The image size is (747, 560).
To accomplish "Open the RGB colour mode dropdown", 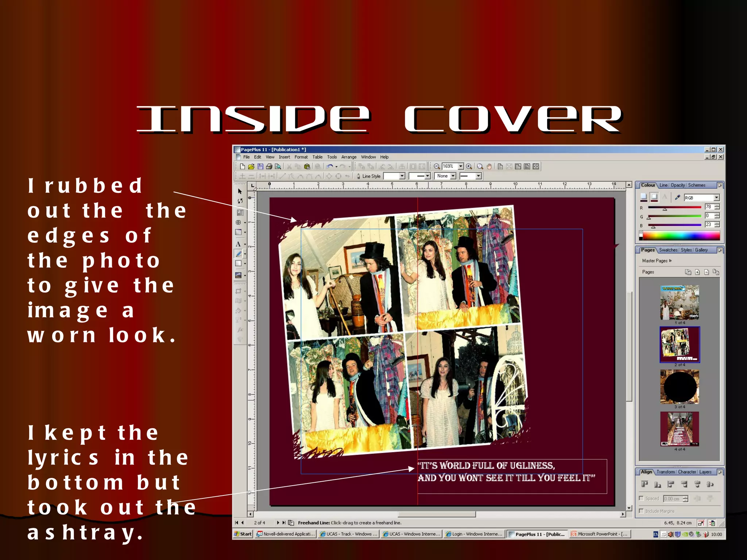I will (716, 198).
